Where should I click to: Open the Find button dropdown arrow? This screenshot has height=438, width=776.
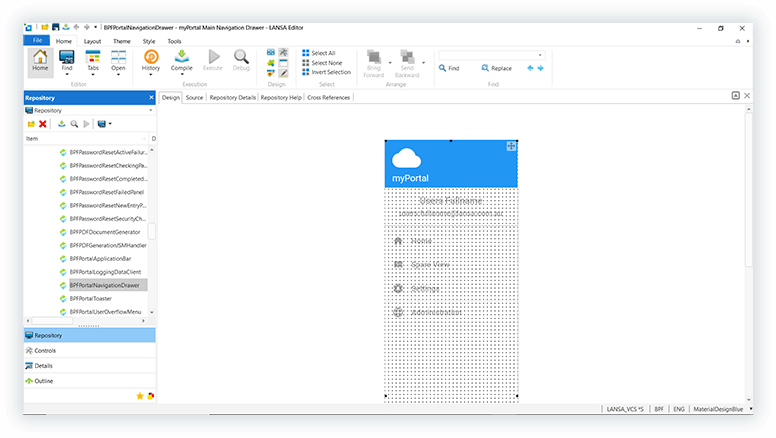(x=67, y=75)
